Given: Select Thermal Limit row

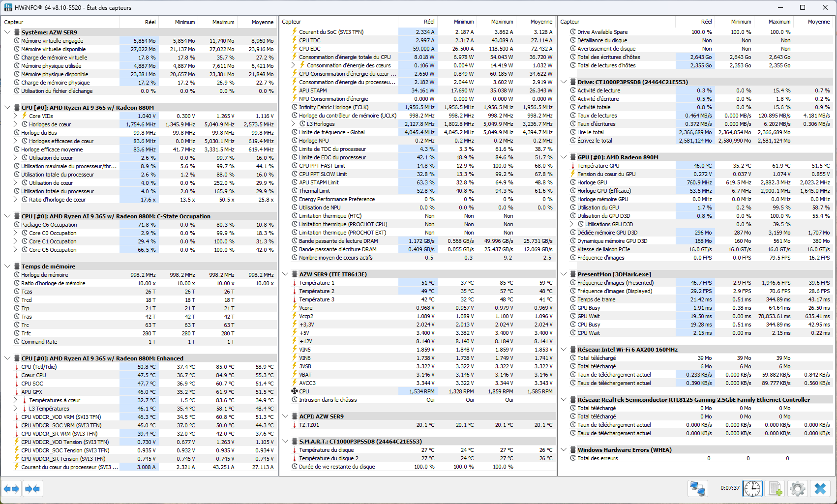Looking at the screenshot, I should click(x=418, y=191).
